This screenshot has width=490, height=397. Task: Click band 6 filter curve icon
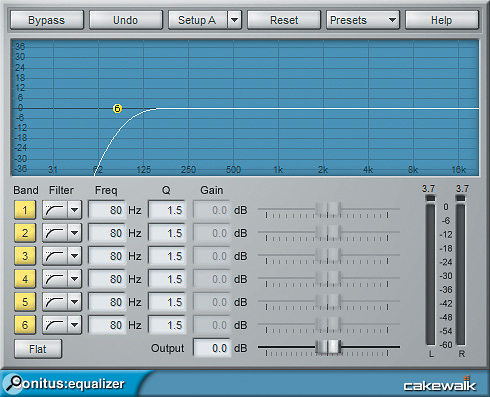[x=55, y=325]
